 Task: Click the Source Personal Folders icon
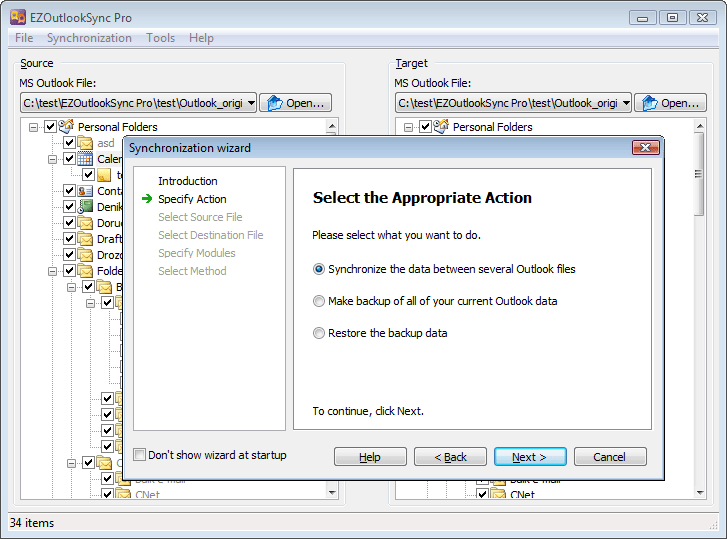[x=67, y=126]
